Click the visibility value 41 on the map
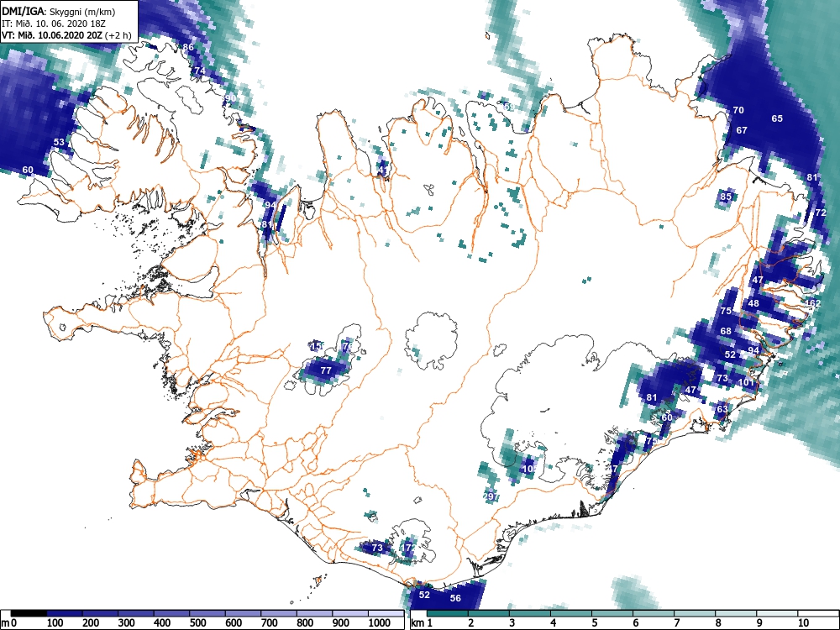Viewport: 840px width, 630px height. click(x=382, y=171)
